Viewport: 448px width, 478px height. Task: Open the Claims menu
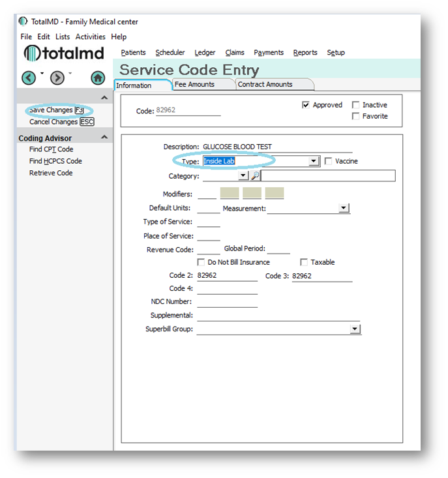(235, 53)
